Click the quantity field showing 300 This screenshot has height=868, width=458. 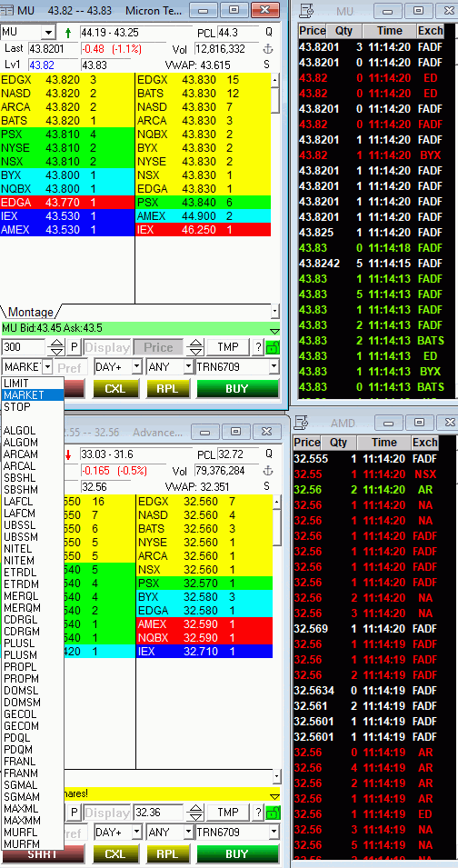pyautogui.click(x=24, y=347)
